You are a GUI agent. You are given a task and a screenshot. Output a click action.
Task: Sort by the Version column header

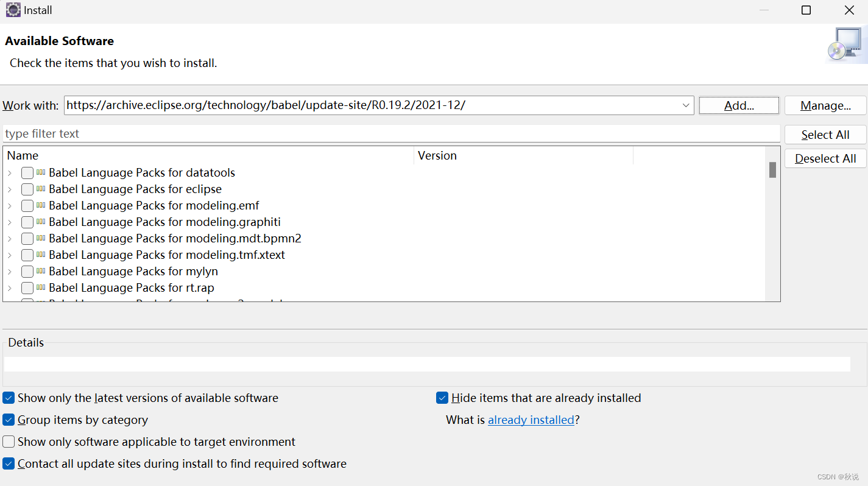(524, 155)
